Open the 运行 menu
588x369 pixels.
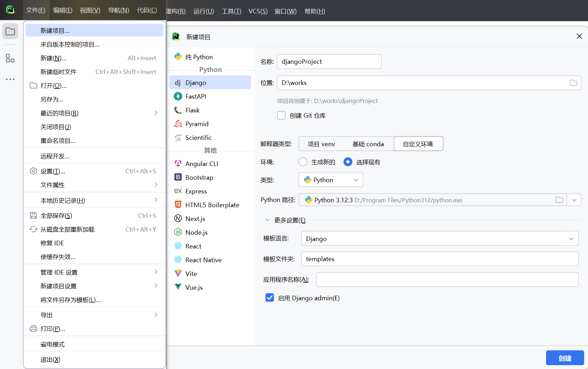point(204,11)
